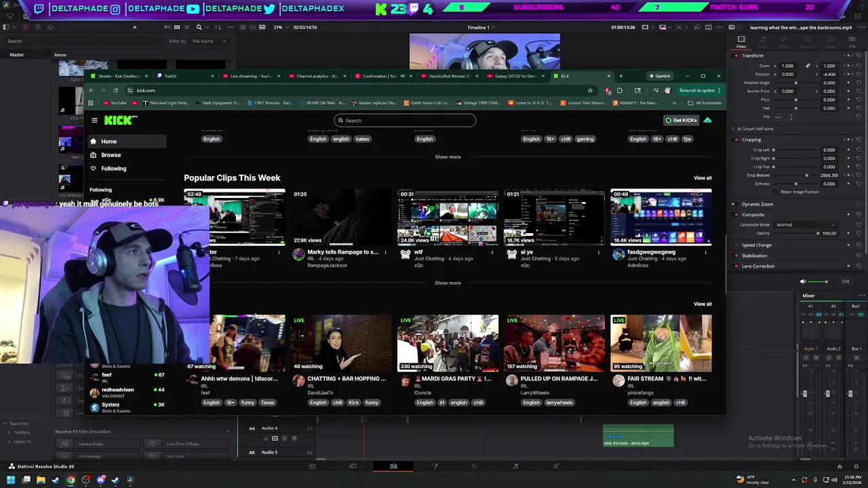Toggle the Stabilization enable switch

tap(736, 256)
